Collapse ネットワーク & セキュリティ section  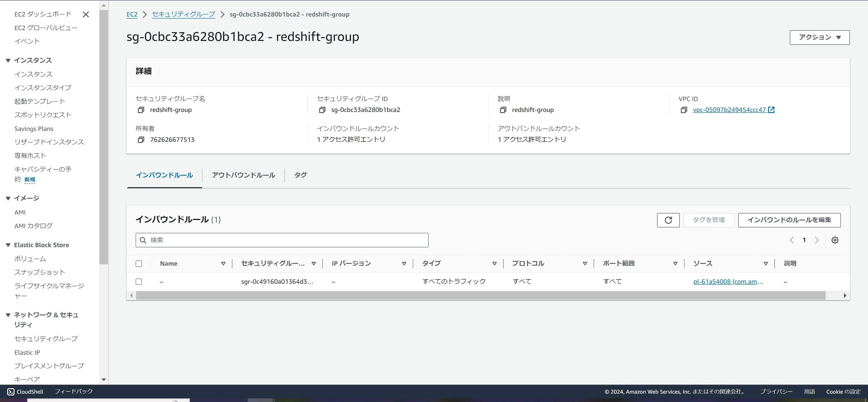coord(8,315)
